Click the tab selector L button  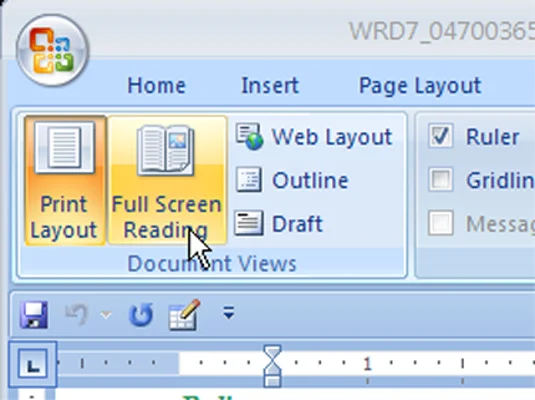pyautogui.click(x=32, y=364)
